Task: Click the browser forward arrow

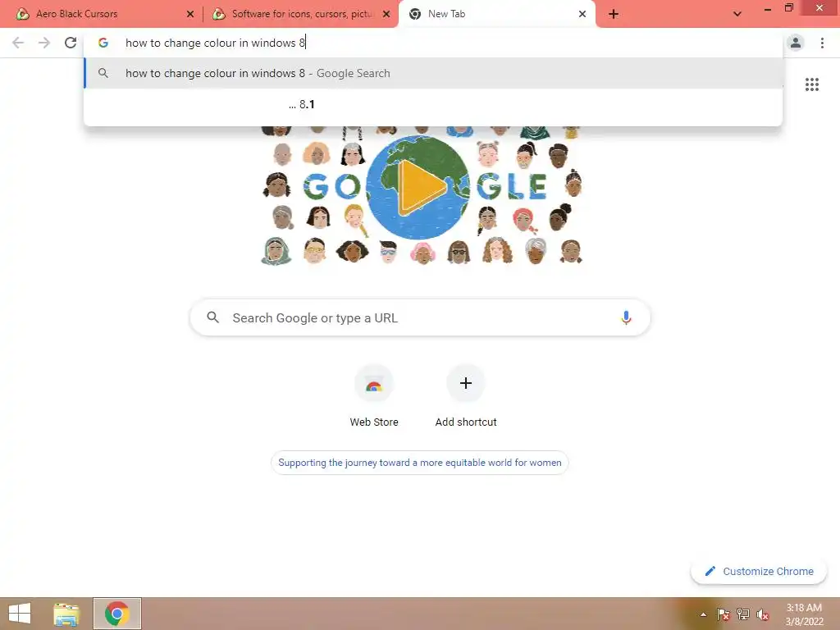Action: (x=44, y=43)
